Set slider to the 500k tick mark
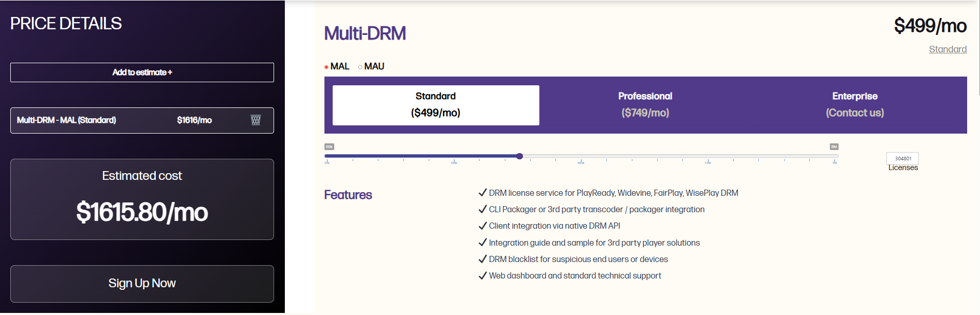This screenshot has width=980, height=315. coord(581,161)
